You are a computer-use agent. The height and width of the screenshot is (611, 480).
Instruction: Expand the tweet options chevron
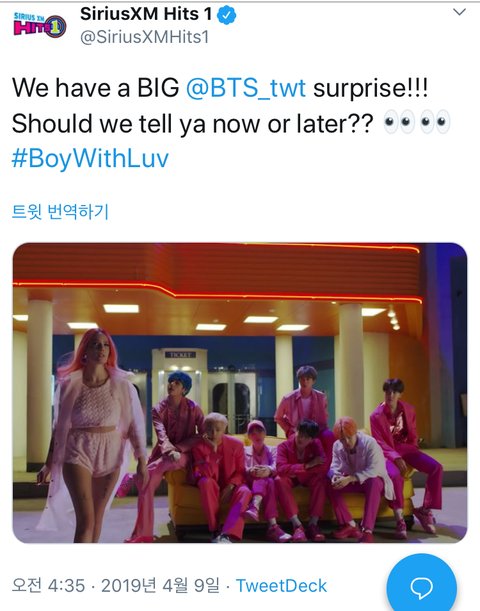pyautogui.click(x=460, y=12)
